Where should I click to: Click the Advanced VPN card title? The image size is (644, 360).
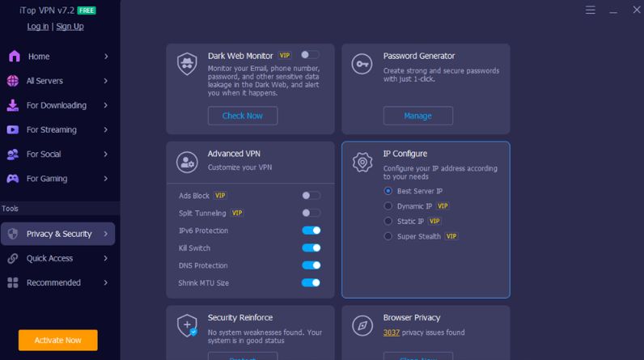234,154
